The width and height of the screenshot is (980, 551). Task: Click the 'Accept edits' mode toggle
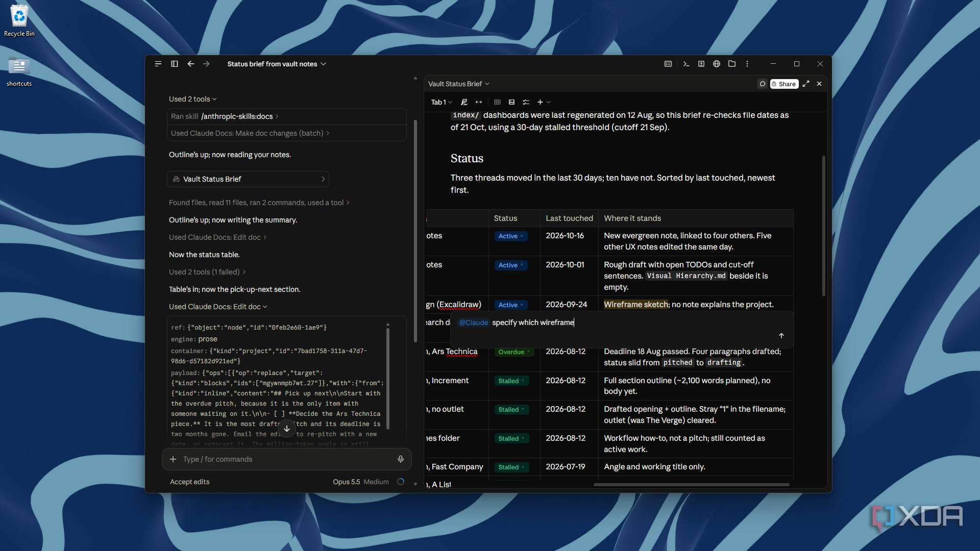coord(190,482)
